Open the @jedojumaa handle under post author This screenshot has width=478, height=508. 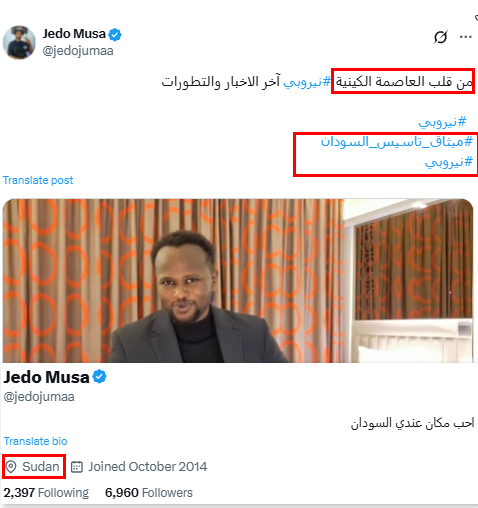[x=78, y=51]
